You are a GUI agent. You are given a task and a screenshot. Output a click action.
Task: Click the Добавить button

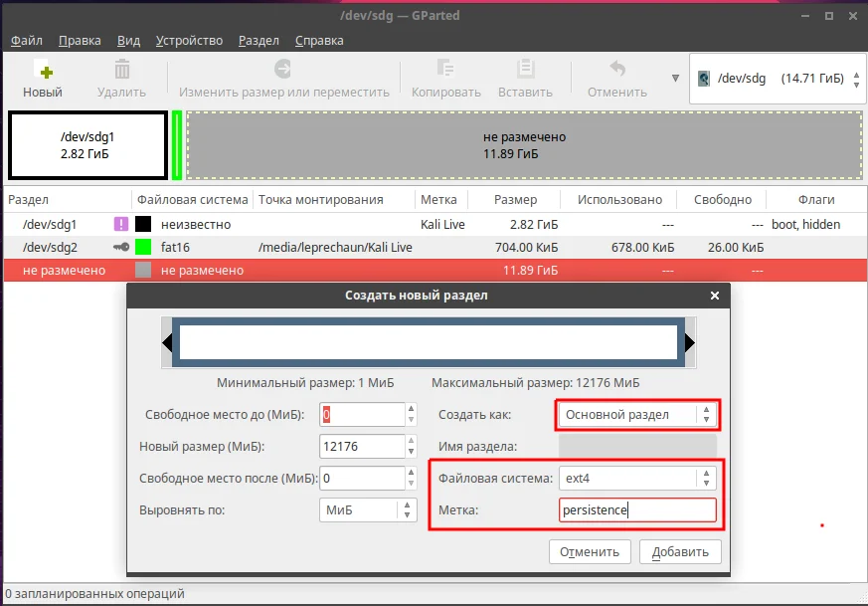point(680,551)
